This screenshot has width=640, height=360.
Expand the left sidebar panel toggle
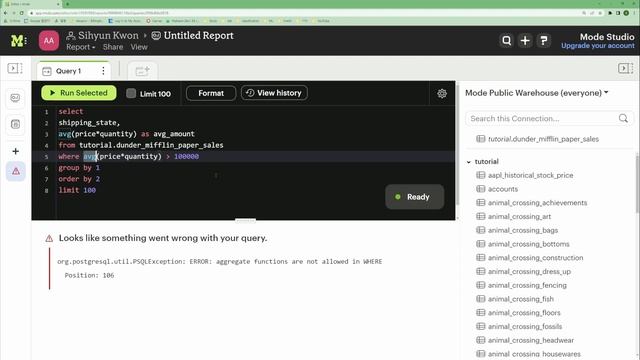[15, 68]
